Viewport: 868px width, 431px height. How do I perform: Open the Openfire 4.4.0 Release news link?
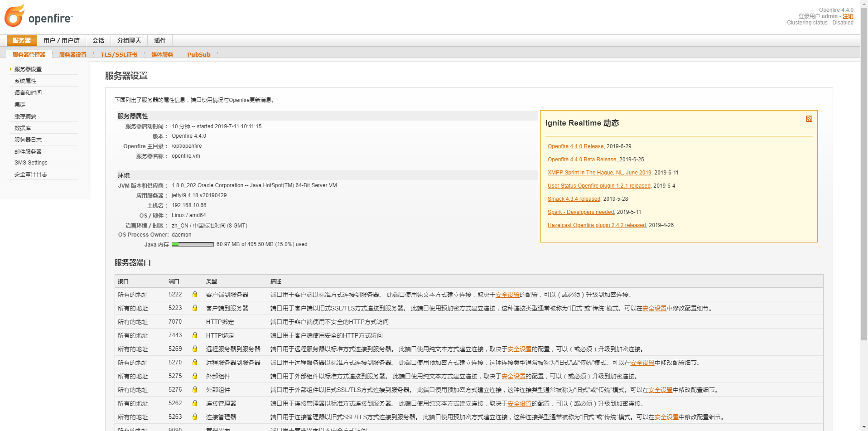(x=575, y=146)
